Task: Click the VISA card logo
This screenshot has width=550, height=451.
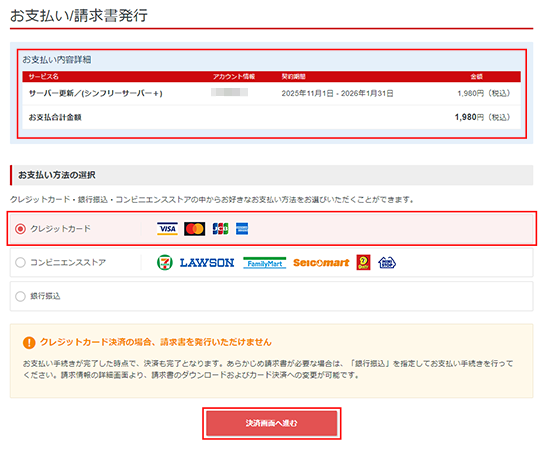Action: pos(167,229)
